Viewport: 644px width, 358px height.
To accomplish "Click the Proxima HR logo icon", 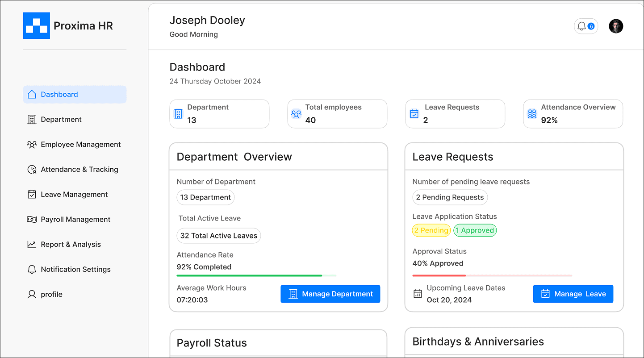I will [x=37, y=25].
